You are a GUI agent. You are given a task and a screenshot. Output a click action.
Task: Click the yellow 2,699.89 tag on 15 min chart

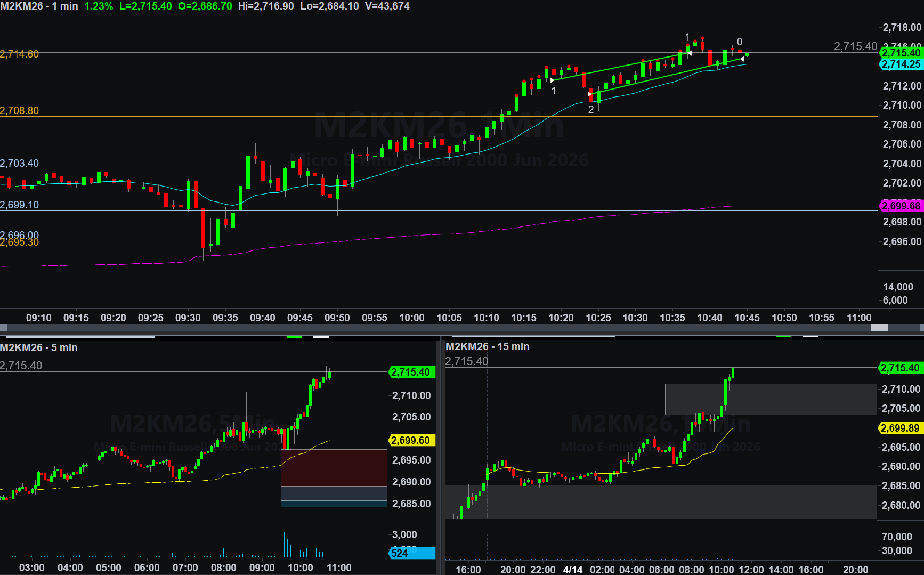point(899,428)
